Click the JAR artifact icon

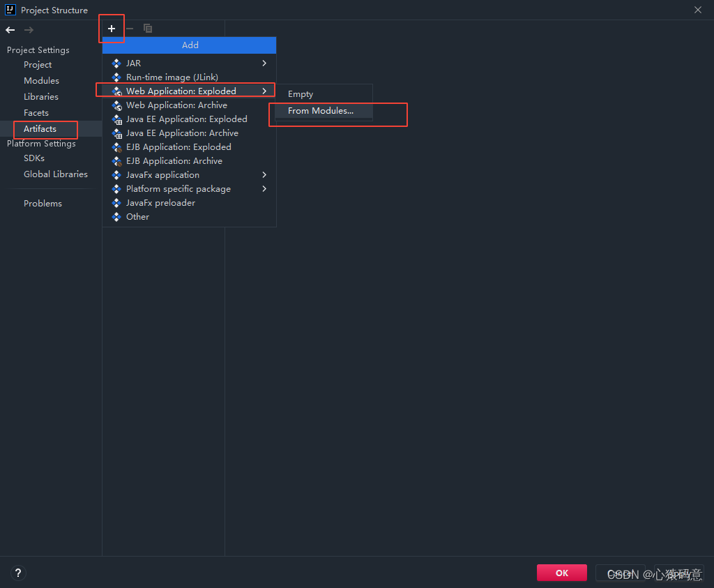pos(116,63)
